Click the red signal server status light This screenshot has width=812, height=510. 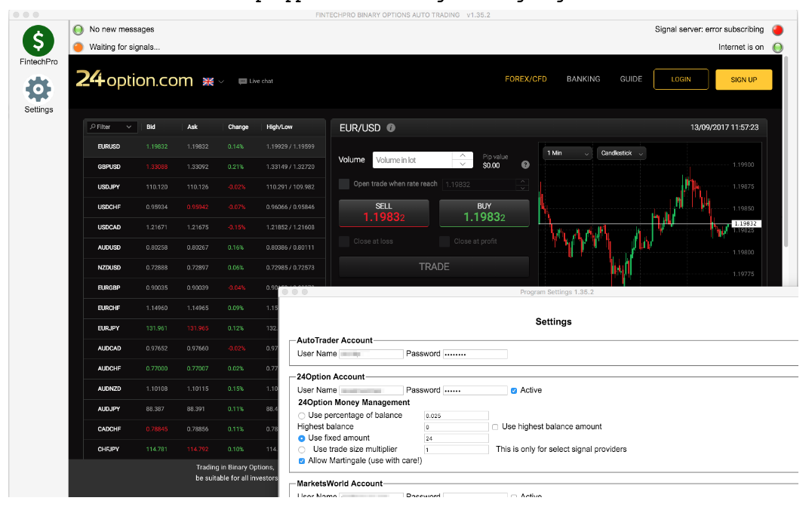pos(777,30)
